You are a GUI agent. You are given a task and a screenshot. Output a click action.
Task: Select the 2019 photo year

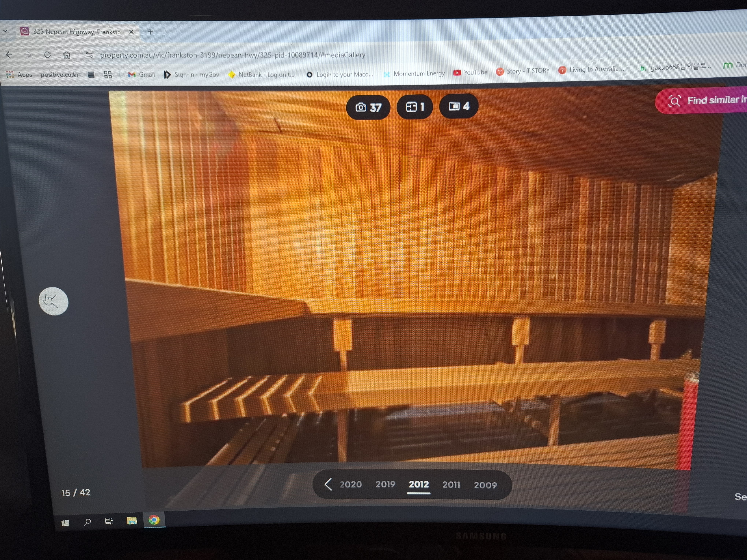click(385, 484)
